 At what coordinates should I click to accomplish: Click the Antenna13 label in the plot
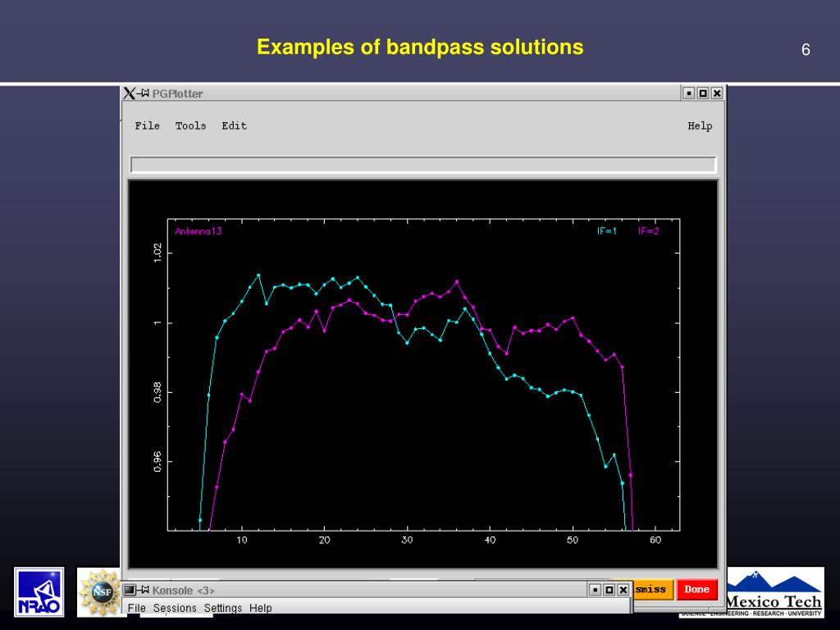[199, 231]
